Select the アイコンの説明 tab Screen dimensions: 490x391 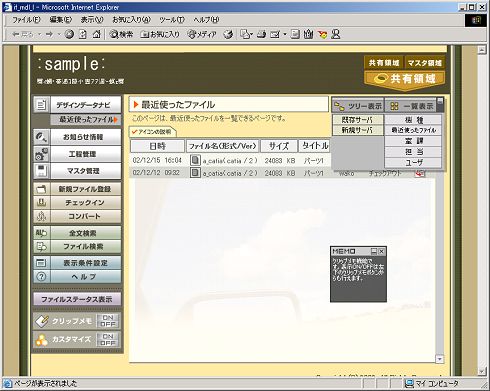coord(153,132)
